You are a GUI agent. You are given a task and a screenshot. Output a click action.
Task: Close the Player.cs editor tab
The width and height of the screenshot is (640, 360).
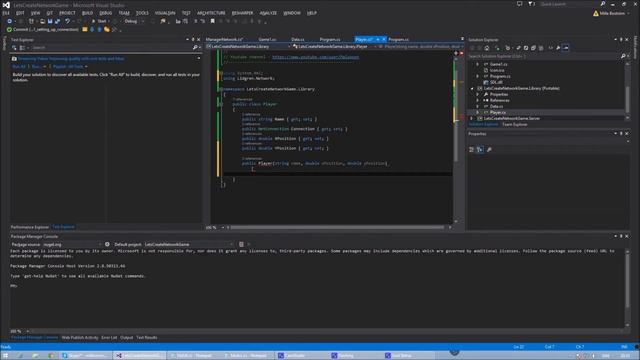tap(384, 40)
